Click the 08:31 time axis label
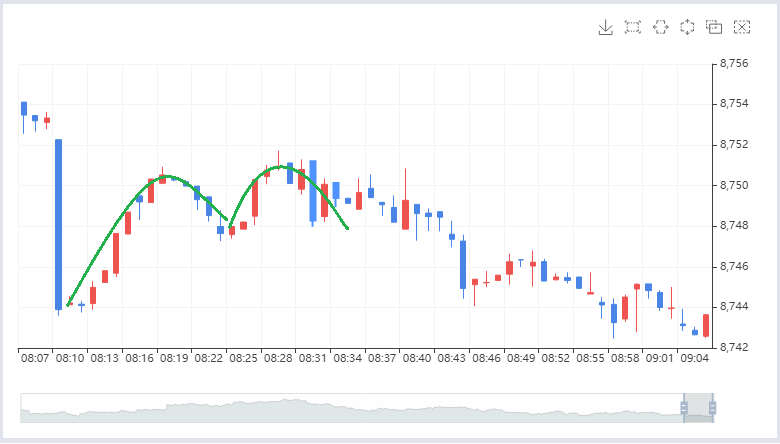Viewport: 780px width, 444px height. coord(313,358)
